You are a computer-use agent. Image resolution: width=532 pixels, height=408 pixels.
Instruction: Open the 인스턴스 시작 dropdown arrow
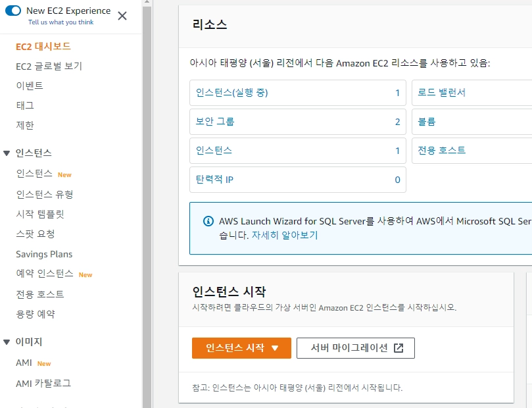(275, 348)
